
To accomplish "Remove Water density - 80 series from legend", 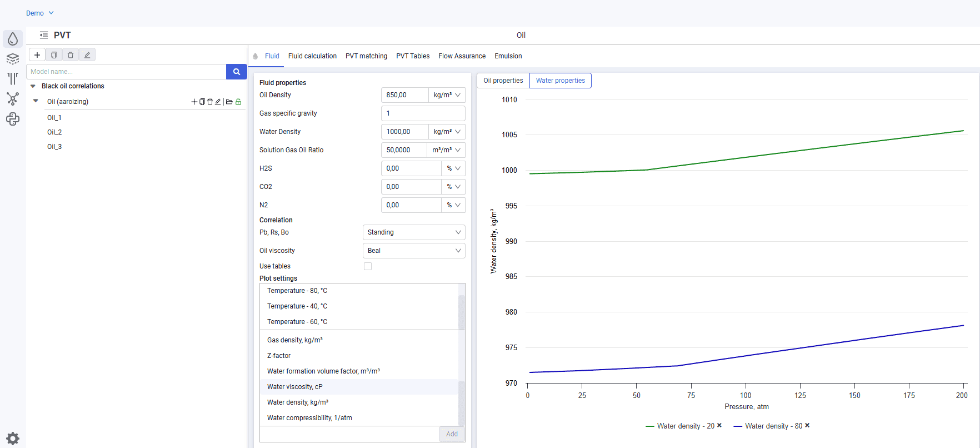I will pos(807,425).
